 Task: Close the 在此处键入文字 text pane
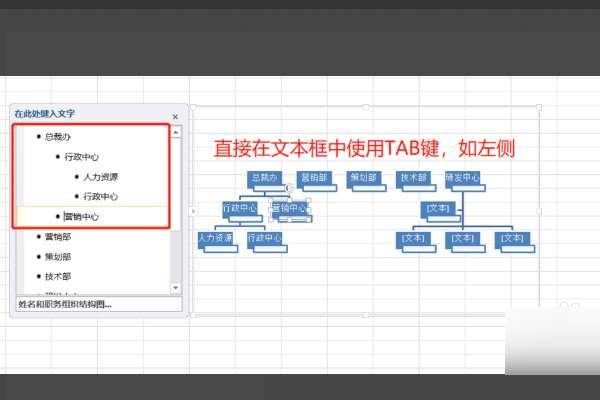coord(175,116)
